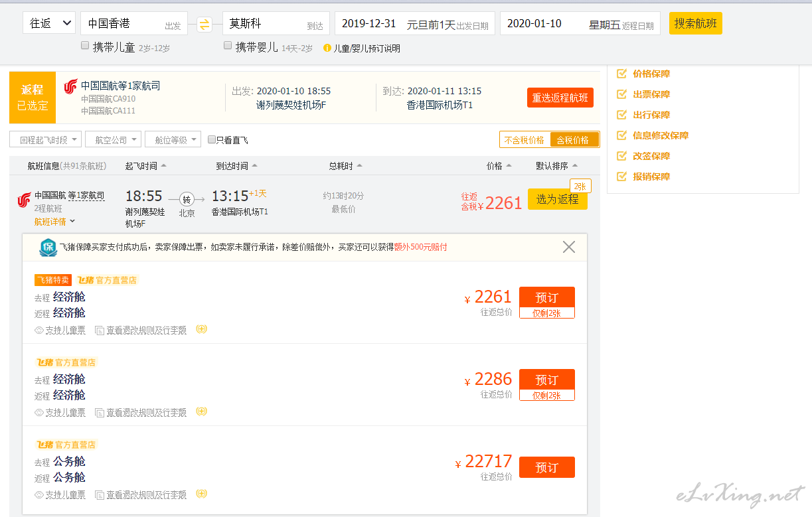812x517 pixels.
Task: Open 查看退改规则及行李额 for ¥2261 fare
Action: (147, 330)
